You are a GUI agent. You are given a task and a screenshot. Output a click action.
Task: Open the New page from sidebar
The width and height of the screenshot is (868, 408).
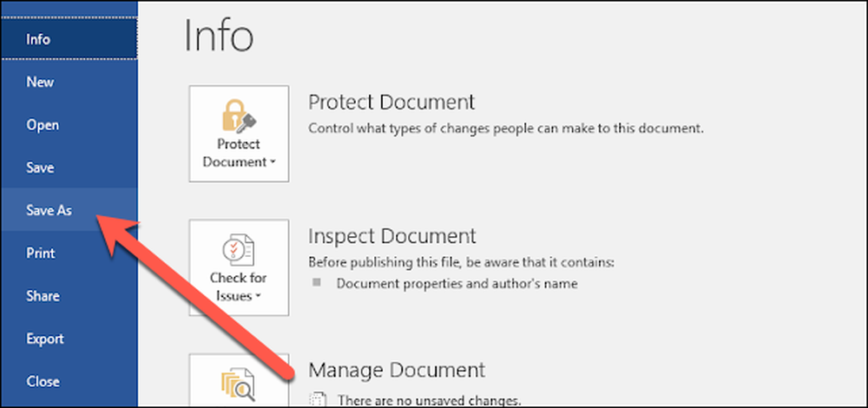point(69,82)
